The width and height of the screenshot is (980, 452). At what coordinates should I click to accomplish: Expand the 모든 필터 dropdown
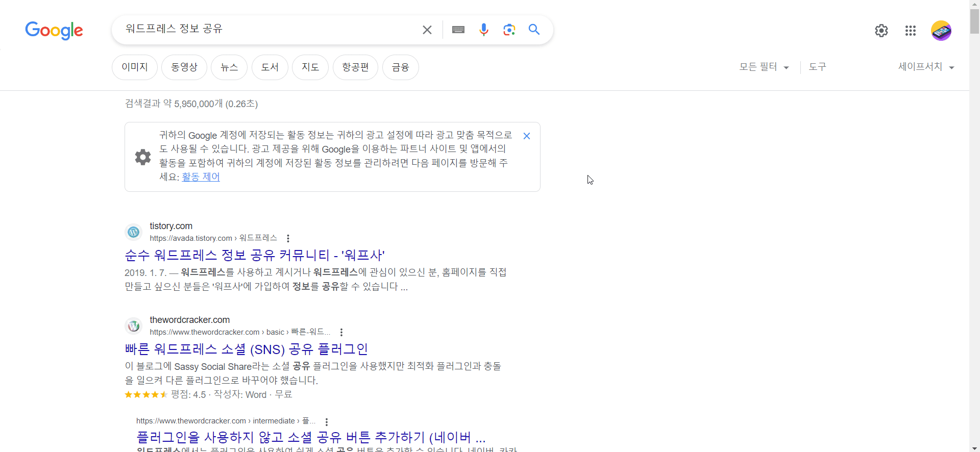pyautogui.click(x=764, y=67)
